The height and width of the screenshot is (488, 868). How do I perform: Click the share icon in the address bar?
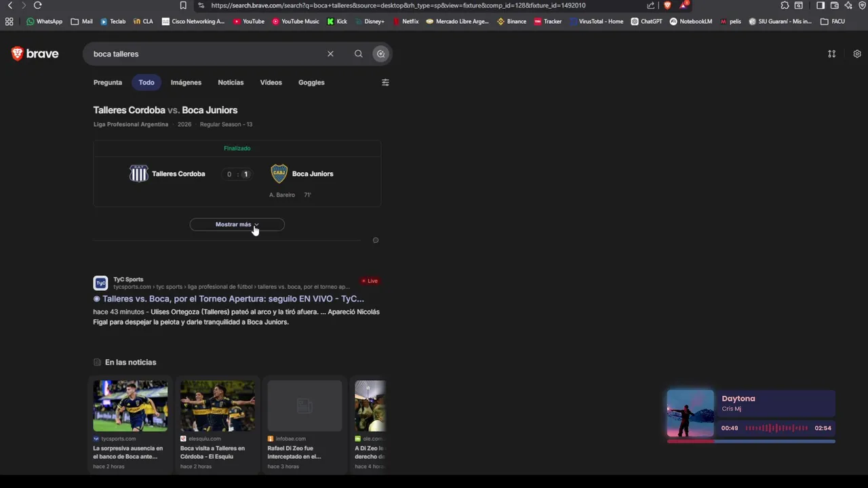click(x=651, y=5)
